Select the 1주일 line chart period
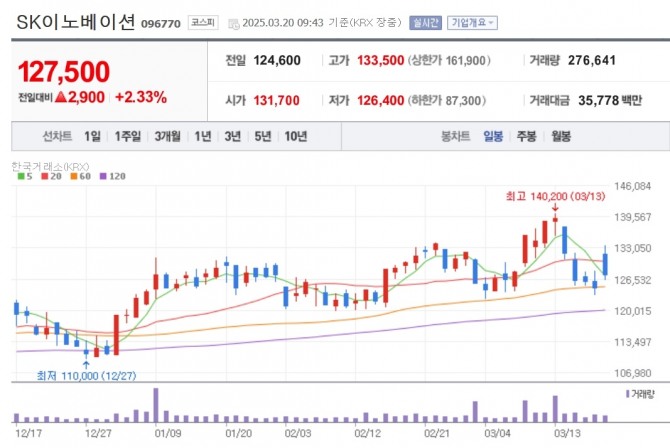Viewport: 670px width, 448px height. (128, 136)
